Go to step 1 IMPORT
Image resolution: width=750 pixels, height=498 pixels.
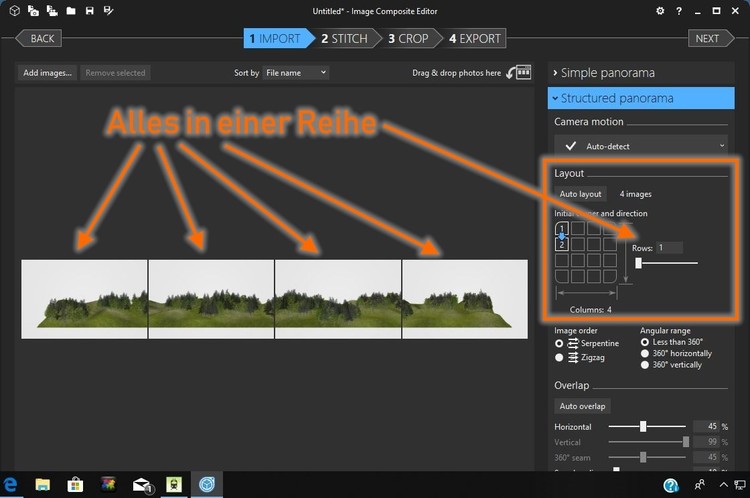279,38
